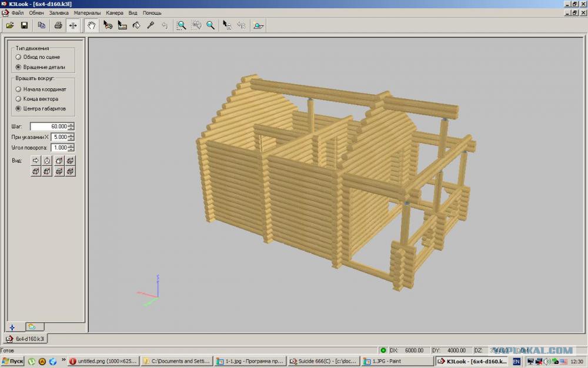Click the copy to clipboard icon
This screenshot has height=368, width=588.
pyautogui.click(x=41, y=25)
